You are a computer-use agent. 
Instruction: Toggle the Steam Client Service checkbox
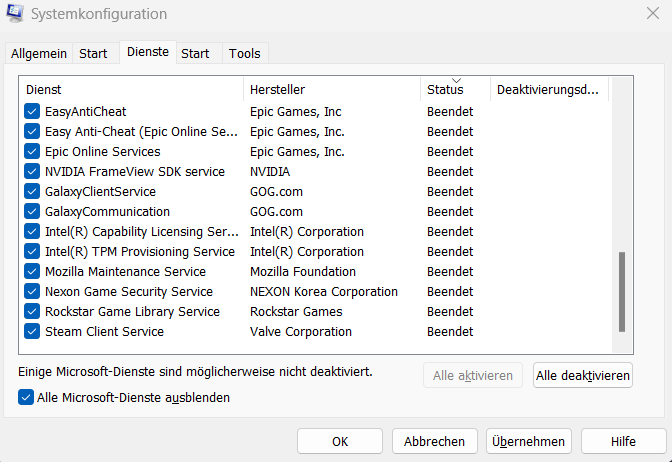[x=32, y=332]
